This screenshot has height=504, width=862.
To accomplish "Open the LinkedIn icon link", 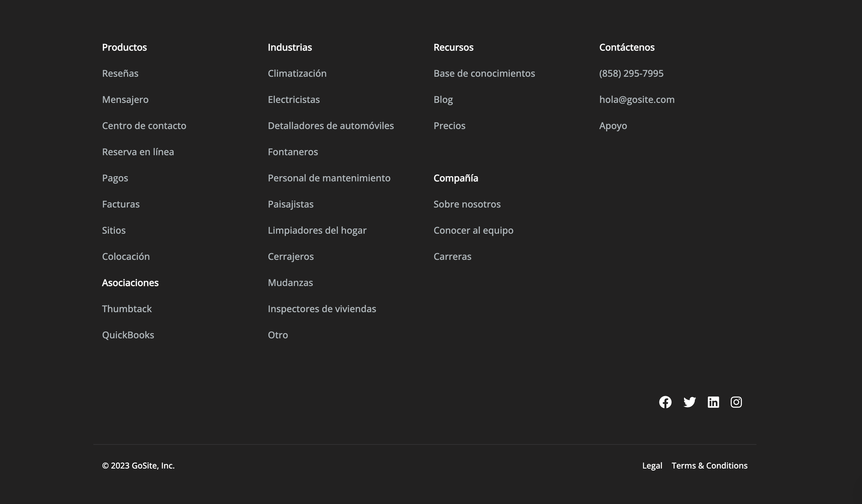I will (713, 402).
